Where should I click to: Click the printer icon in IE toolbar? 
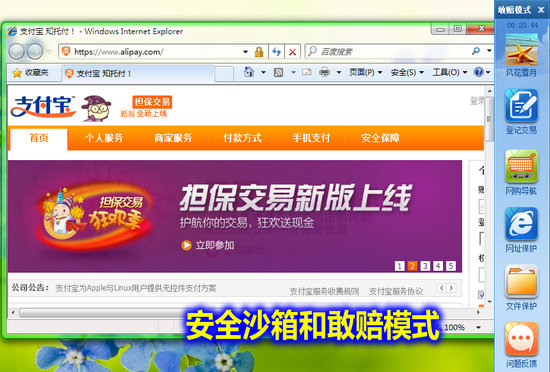(324, 72)
